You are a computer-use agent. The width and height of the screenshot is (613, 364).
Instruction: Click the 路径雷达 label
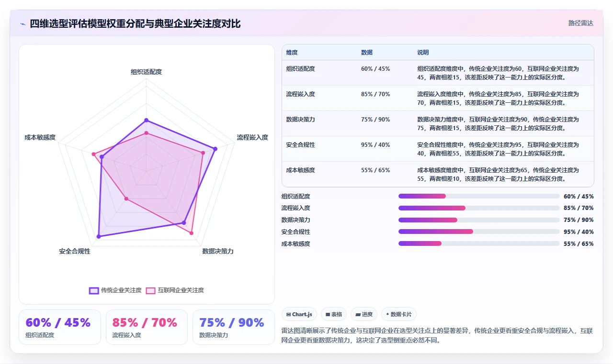[580, 23]
